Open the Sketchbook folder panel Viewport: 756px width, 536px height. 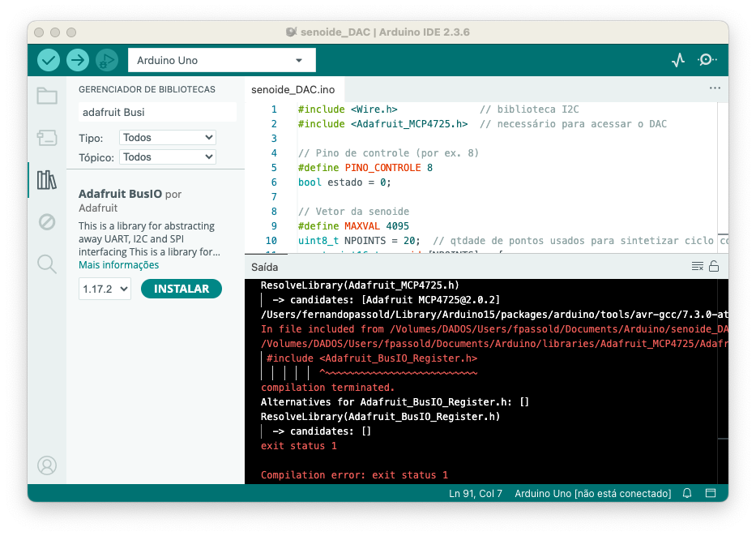pos(47,96)
